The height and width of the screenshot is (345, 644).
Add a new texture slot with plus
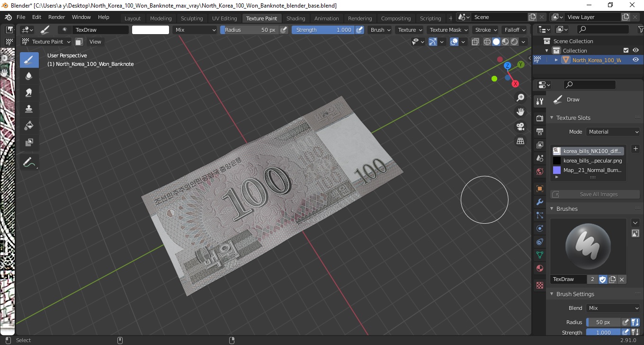635,149
